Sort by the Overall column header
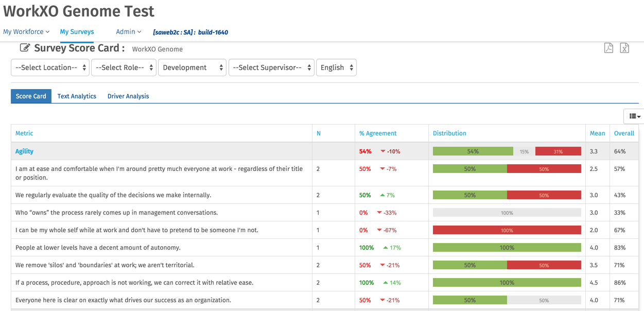644x311 pixels. click(x=624, y=133)
